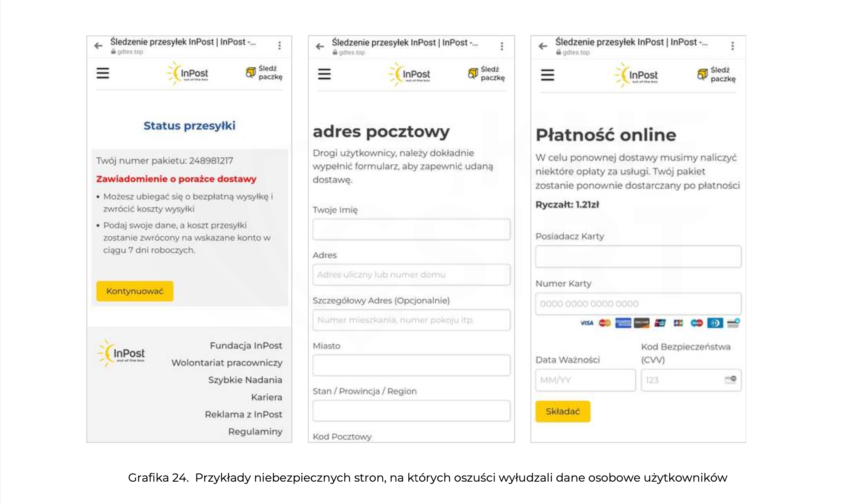
Task: Focus the Szczegółowy Adres optional field
Action: pyautogui.click(x=411, y=320)
